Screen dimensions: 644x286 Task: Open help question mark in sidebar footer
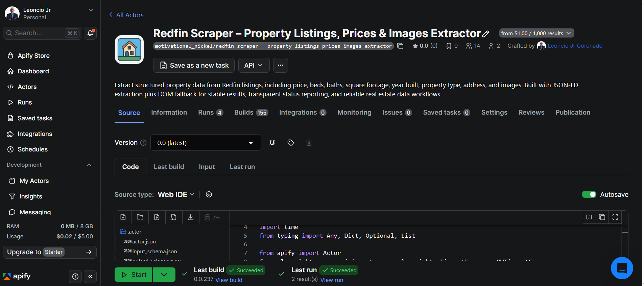[x=75, y=277]
